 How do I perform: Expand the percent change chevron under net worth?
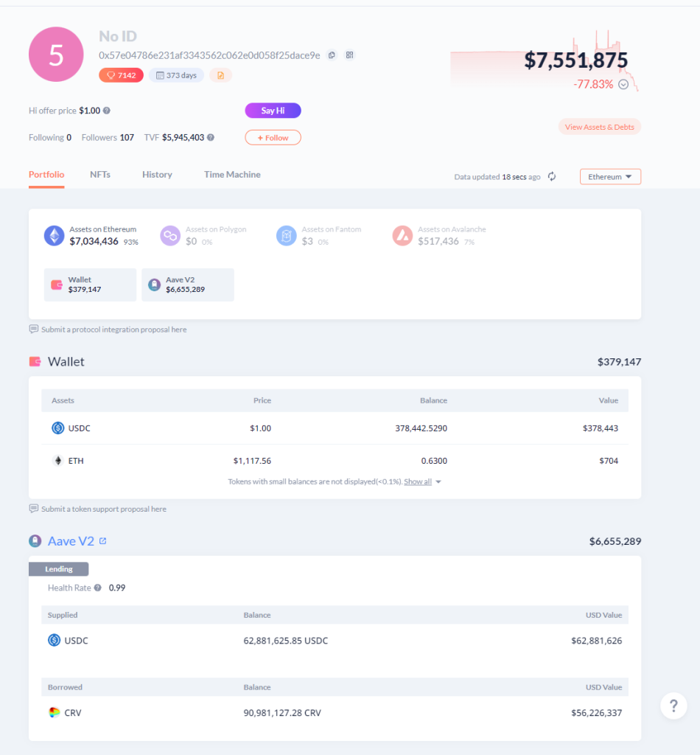click(x=623, y=85)
